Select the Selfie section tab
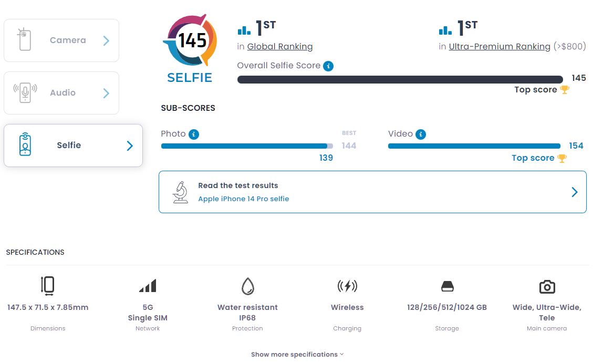This screenshot has width=603, height=364. point(73,145)
